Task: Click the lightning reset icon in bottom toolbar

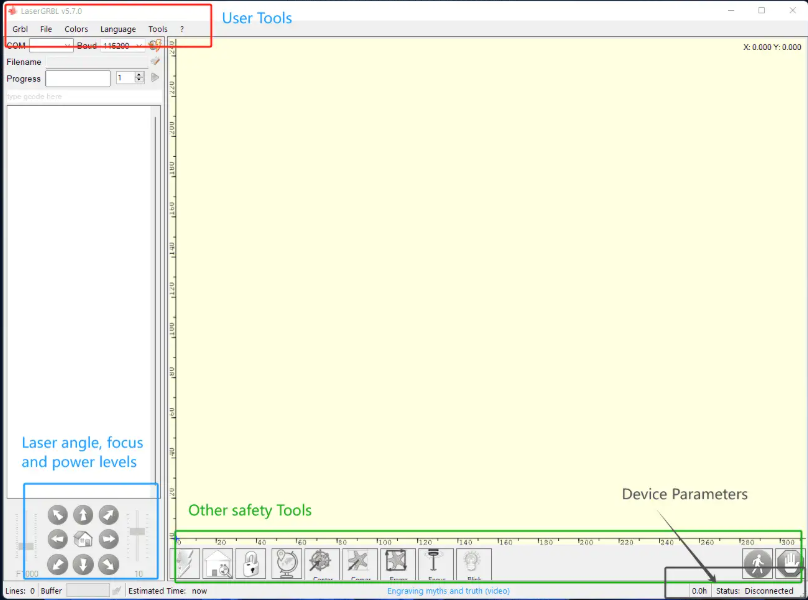Action: pos(186,563)
